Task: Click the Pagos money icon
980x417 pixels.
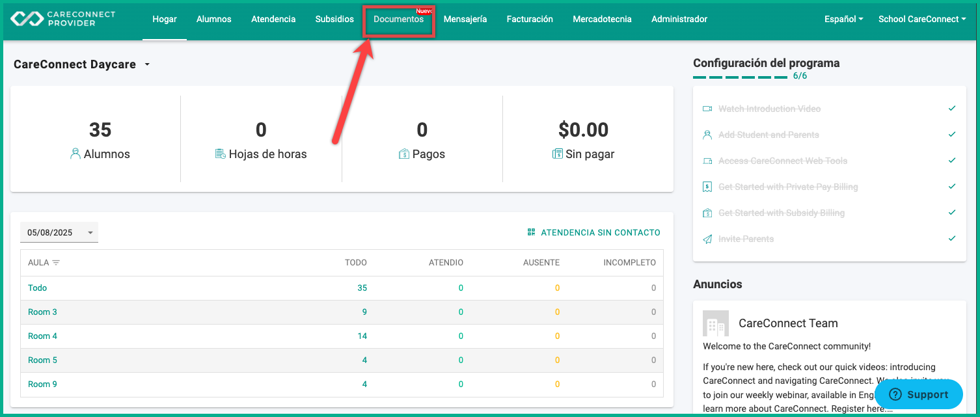Action: point(404,154)
